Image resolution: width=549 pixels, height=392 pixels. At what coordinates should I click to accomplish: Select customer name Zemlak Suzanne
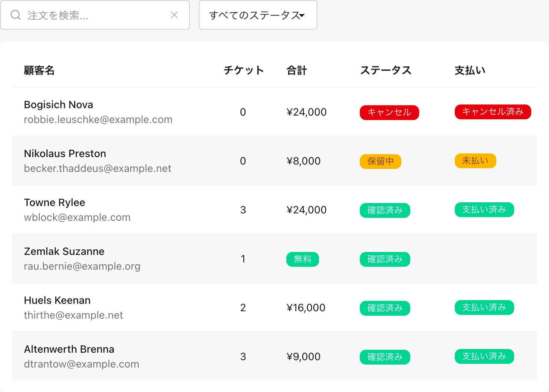pyautogui.click(x=64, y=252)
